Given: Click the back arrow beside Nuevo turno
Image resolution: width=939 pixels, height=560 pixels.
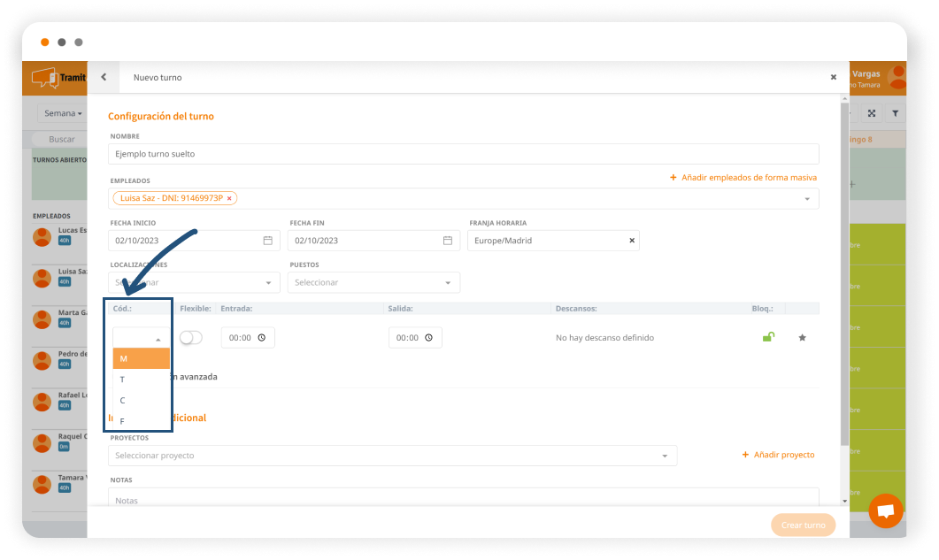Looking at the screenshot, I should pyautogui.click(x=104, y=78).
